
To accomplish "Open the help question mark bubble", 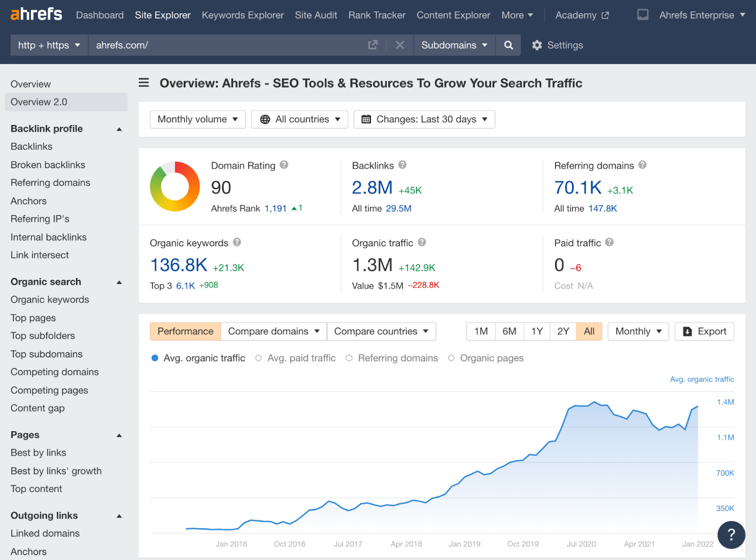I will pyautogui.click(x=730, y=535).
